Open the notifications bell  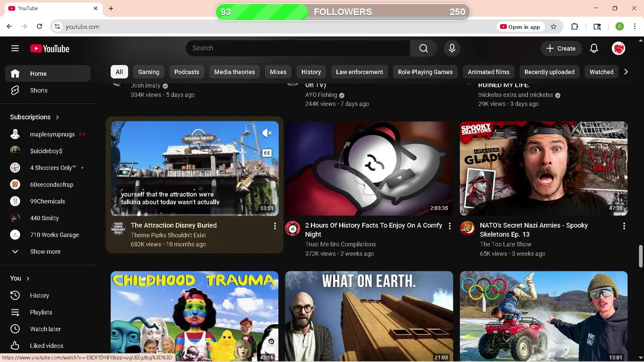click(594, 48)
